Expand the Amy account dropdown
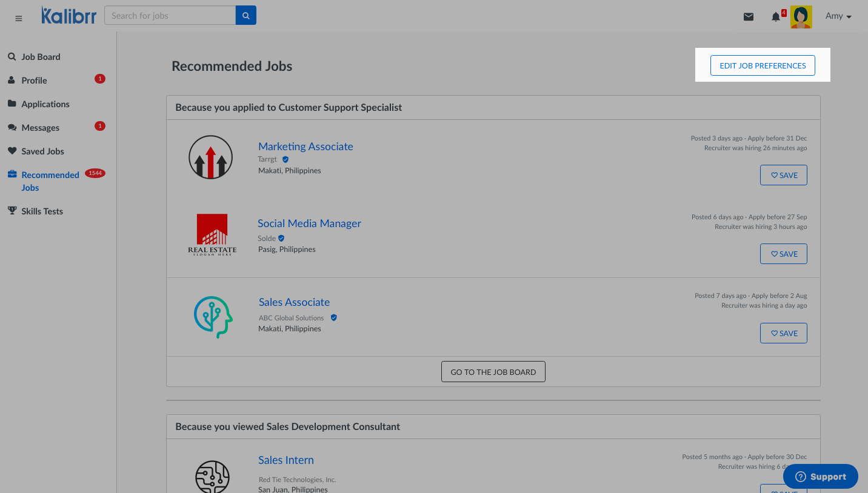The width and height of the screenshot is (868, 493). (838, 16)
